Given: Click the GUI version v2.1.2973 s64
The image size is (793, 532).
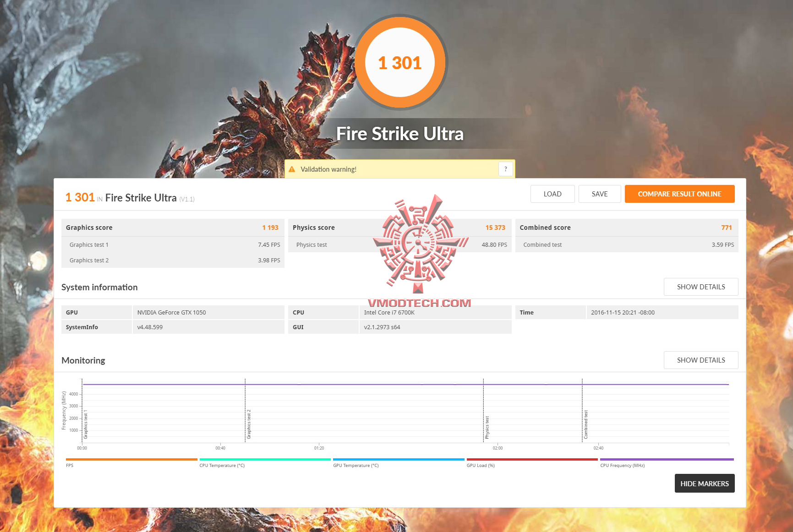Looking at the screenshot, I should (x=382, y=327).
